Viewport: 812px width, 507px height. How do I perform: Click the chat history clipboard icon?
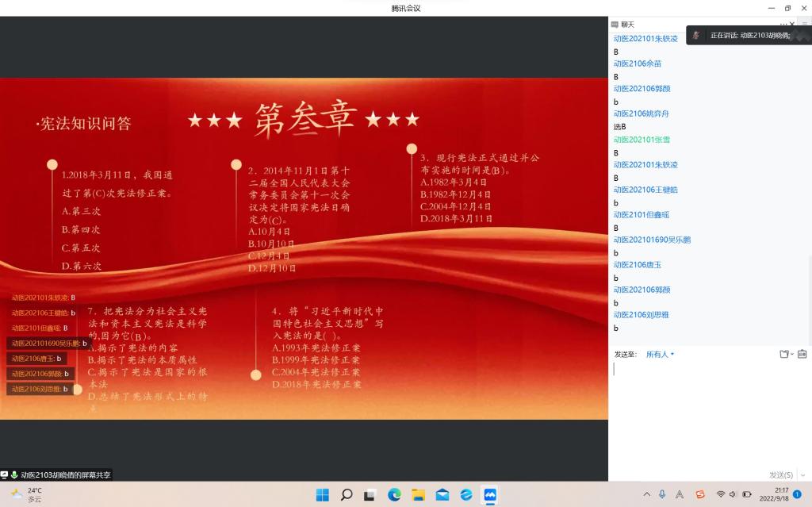coord(802,355)
